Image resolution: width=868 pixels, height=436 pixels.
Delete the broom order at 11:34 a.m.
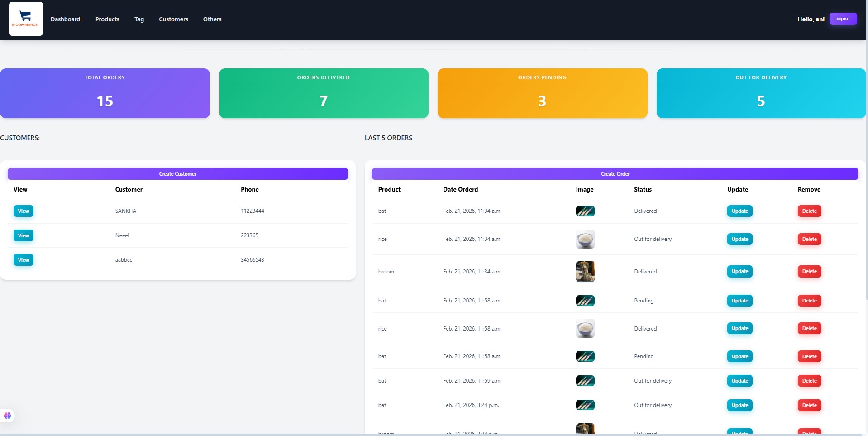click(809, 271)
